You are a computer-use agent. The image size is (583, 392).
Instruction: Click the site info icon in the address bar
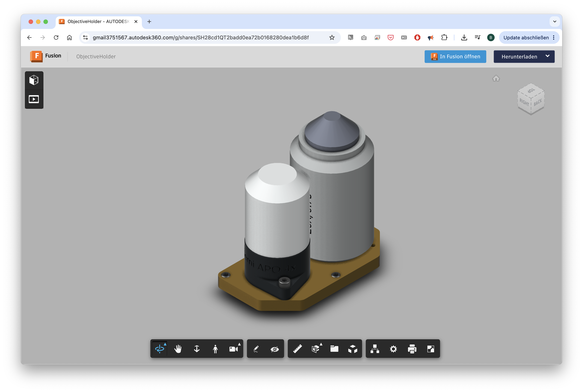[x=85, y=37]
